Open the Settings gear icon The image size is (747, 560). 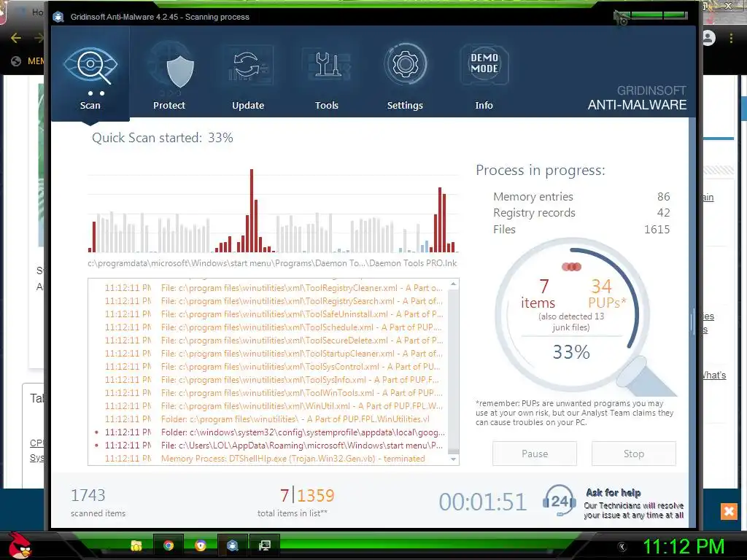406,64
